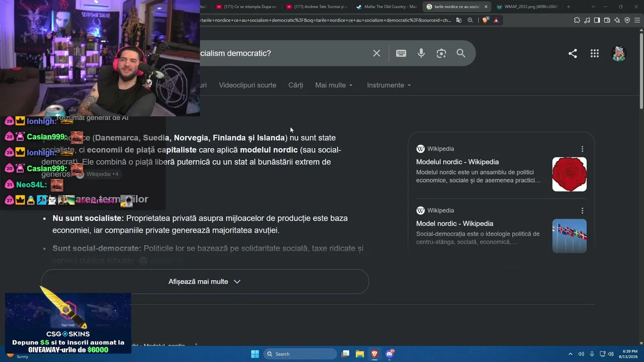
Task: Open the on-screen keyboard input tool
Action: pyautogui.click(x=401, y=53)
